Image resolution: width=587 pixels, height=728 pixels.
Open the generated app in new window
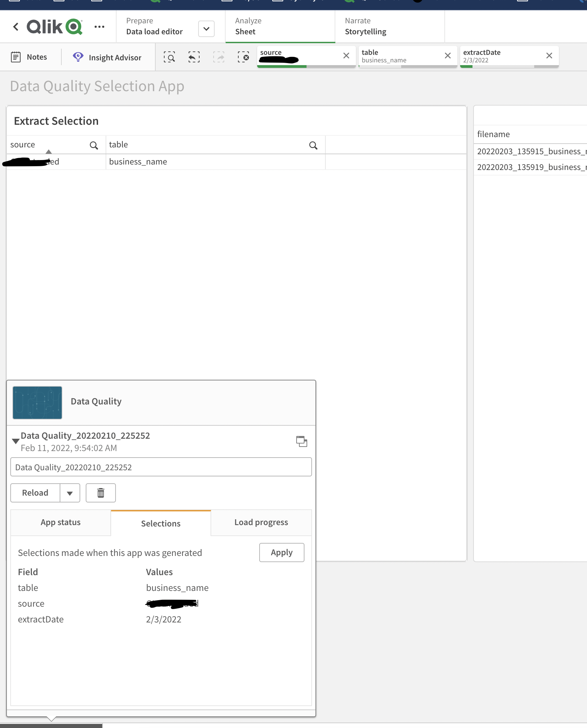point(302,441)
